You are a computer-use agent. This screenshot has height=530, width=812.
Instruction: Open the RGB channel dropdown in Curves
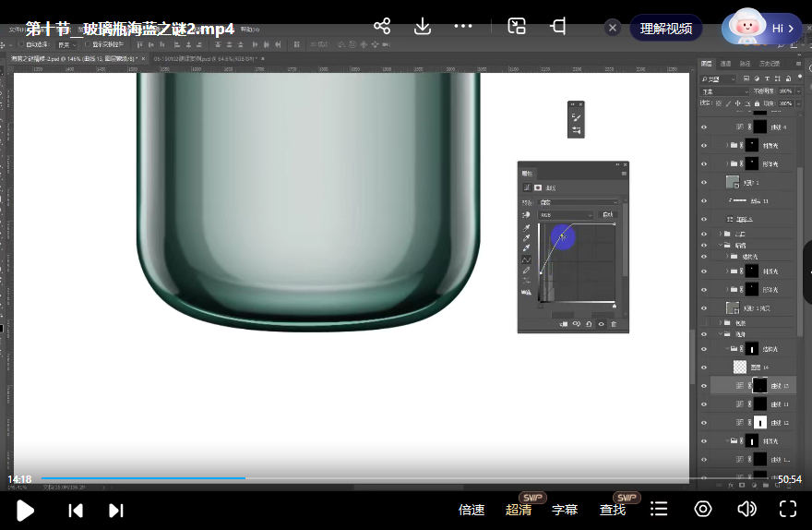click(565, 215)
